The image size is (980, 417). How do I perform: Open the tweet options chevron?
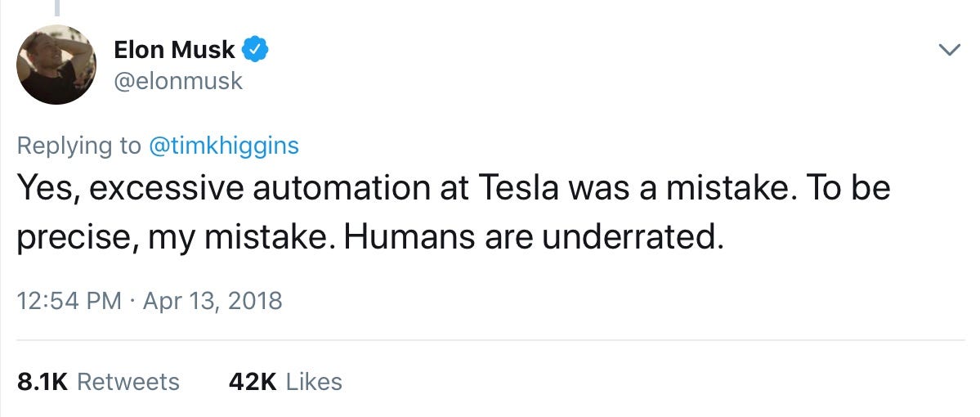point(950,50)
